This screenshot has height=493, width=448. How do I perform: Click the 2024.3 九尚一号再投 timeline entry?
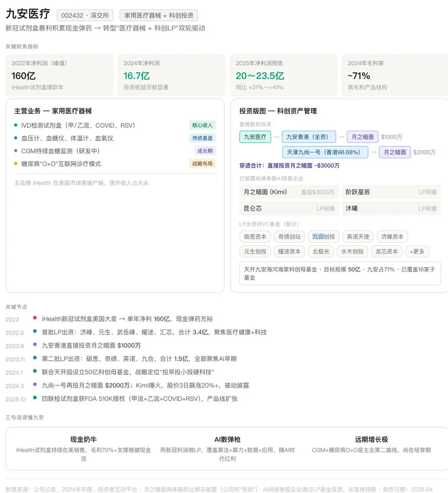[127, 385]
